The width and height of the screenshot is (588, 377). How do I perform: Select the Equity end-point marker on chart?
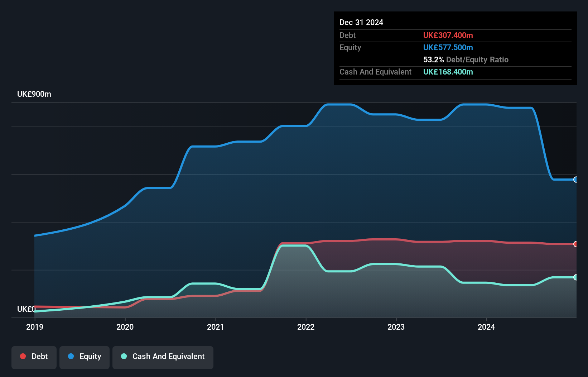576,180
